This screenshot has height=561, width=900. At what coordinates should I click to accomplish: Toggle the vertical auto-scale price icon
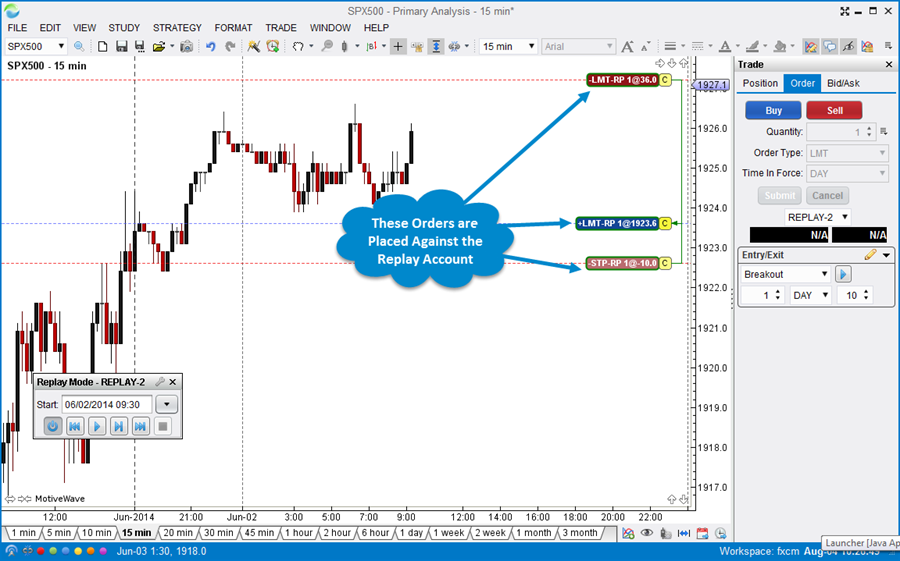tap(436, 47)
